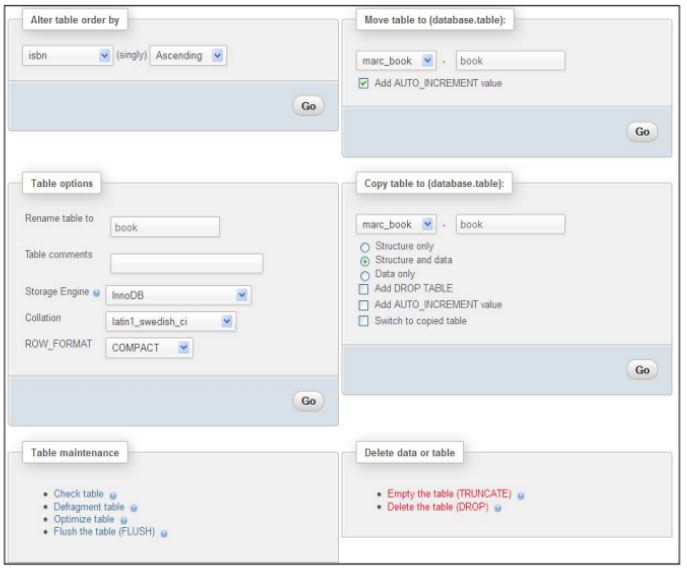
Task: Enable the Add DROP TABLE checkbox
Action: point(365,289)
